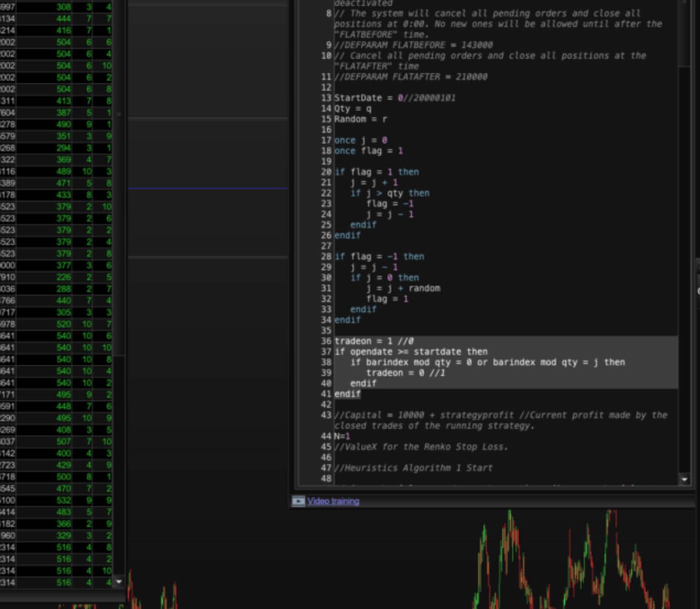
Task: Click comment "//ValueX for the Renko Stop Loss."
Action: tap(422, 447)
